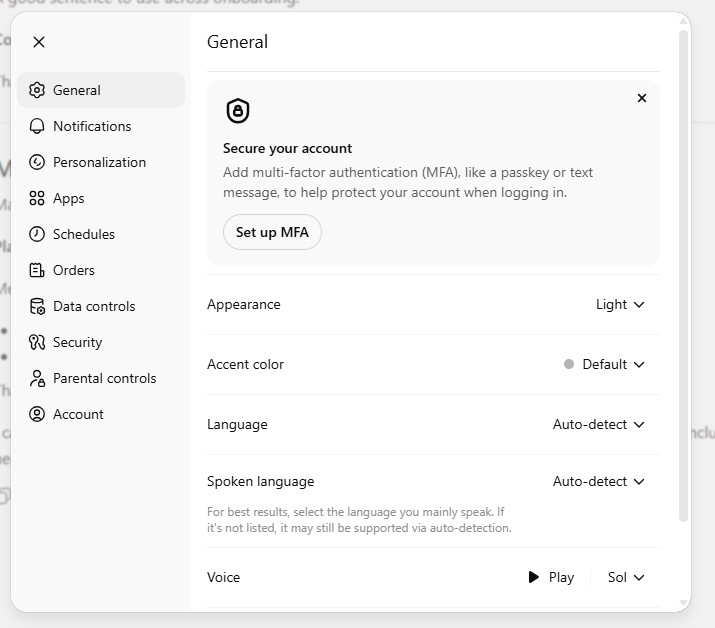Click the Account profile icon

(37, 414)
